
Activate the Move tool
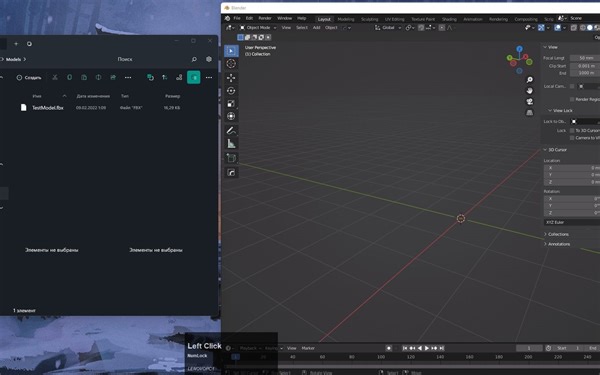coord(231,78)
